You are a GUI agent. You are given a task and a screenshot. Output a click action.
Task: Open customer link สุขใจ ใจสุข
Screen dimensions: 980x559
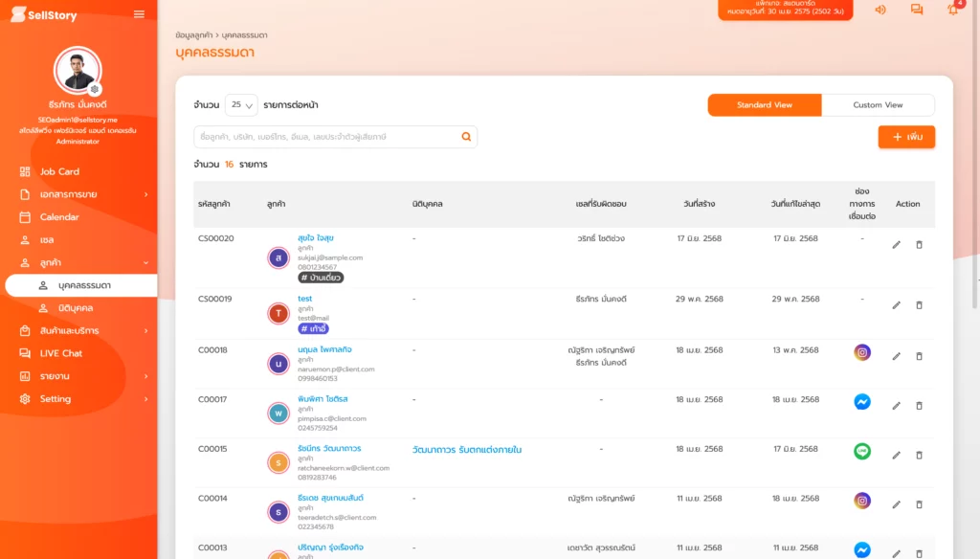(316, 237)
